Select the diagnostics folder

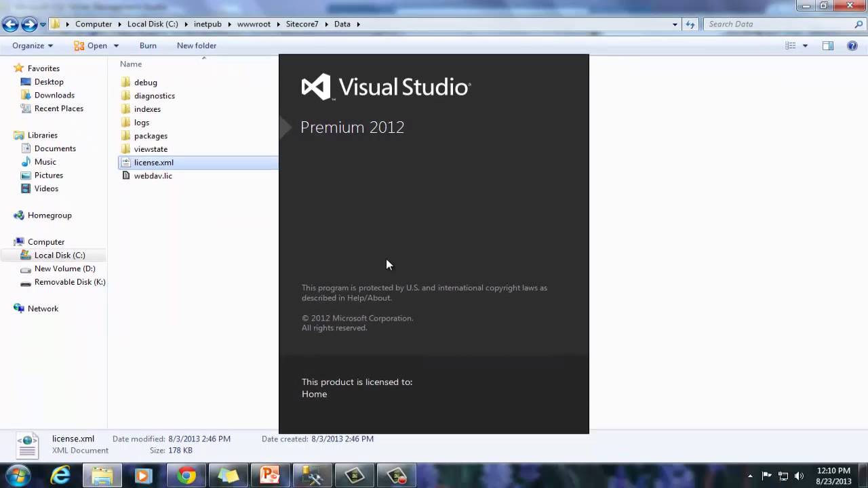point(154,96)
